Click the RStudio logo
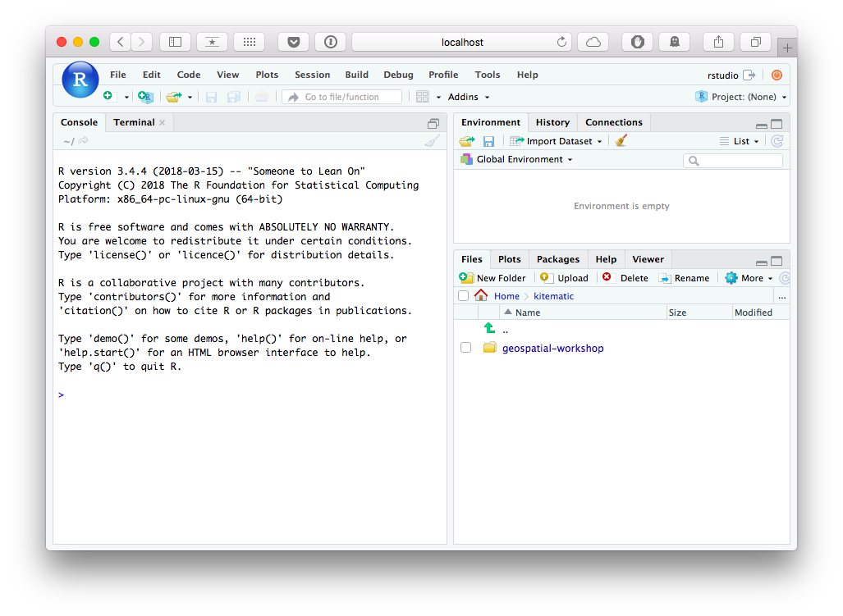This screenshot has height=616, width=843. tap(80, 80)
